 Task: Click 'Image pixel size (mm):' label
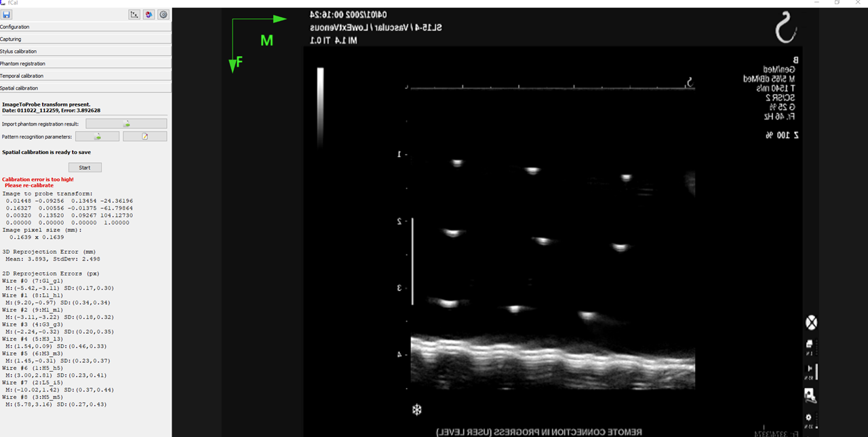point(42,230)
